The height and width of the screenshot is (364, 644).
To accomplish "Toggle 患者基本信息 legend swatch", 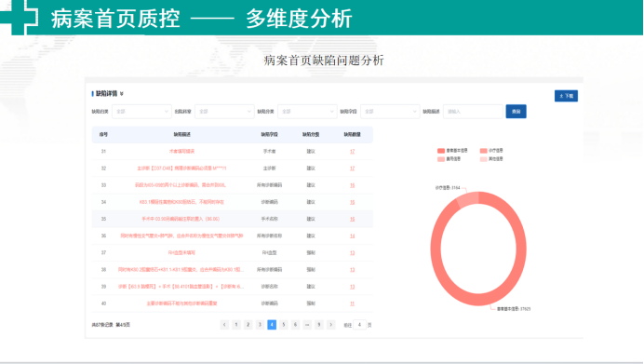I will pyautogui.click(x=441, y=151).
